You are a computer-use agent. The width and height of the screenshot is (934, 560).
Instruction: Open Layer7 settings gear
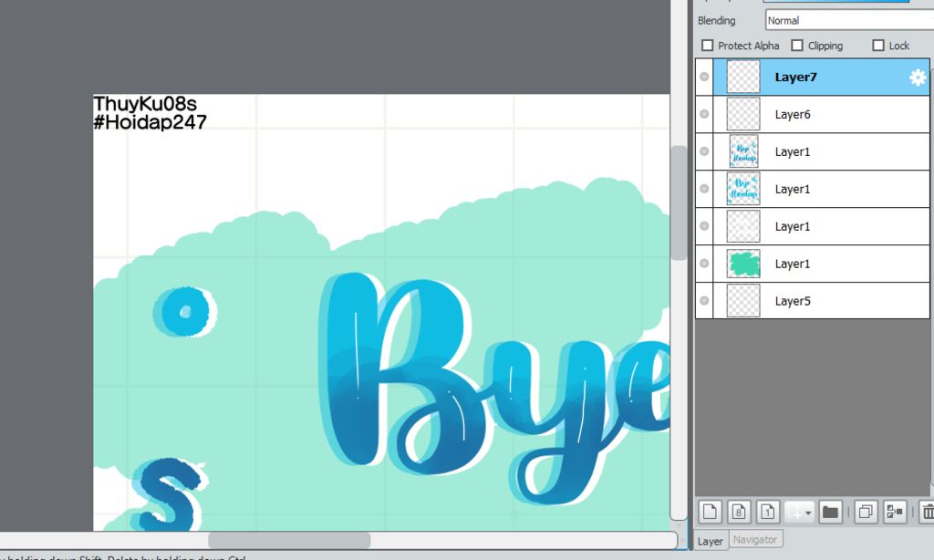point(918,78)
